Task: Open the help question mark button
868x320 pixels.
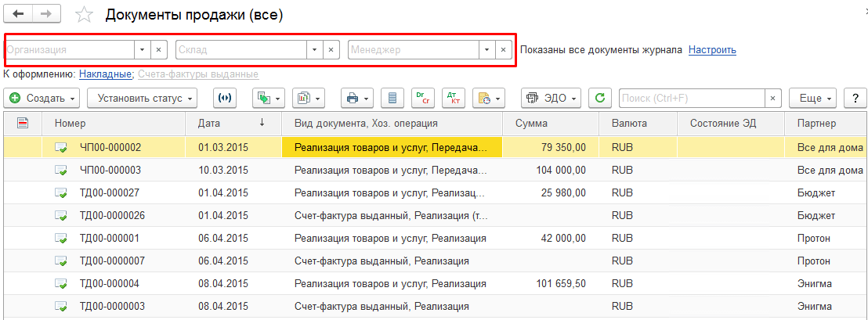Action: pos(854,99)
